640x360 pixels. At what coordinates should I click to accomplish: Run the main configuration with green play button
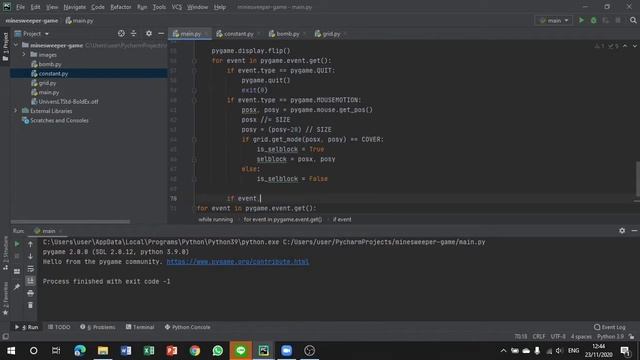pos(581,20)
